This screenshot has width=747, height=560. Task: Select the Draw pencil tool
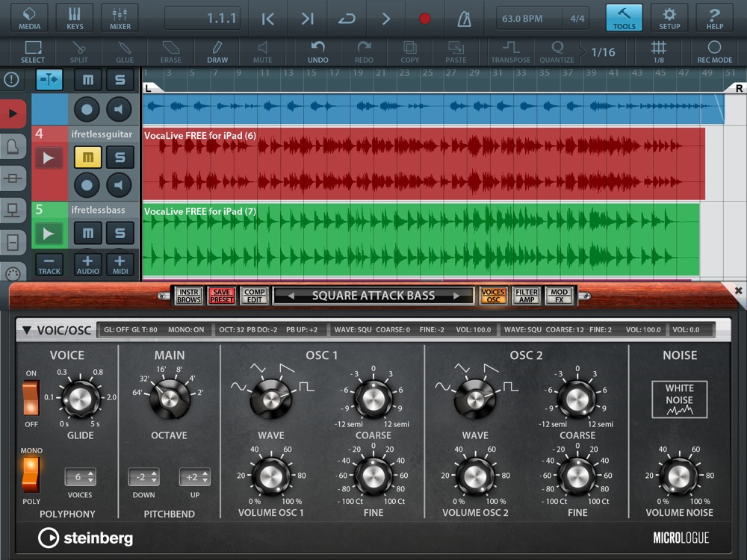[x=217, y=52]
